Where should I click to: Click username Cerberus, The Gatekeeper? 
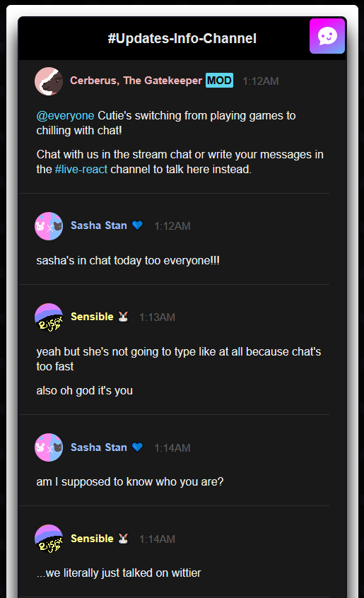136,81
